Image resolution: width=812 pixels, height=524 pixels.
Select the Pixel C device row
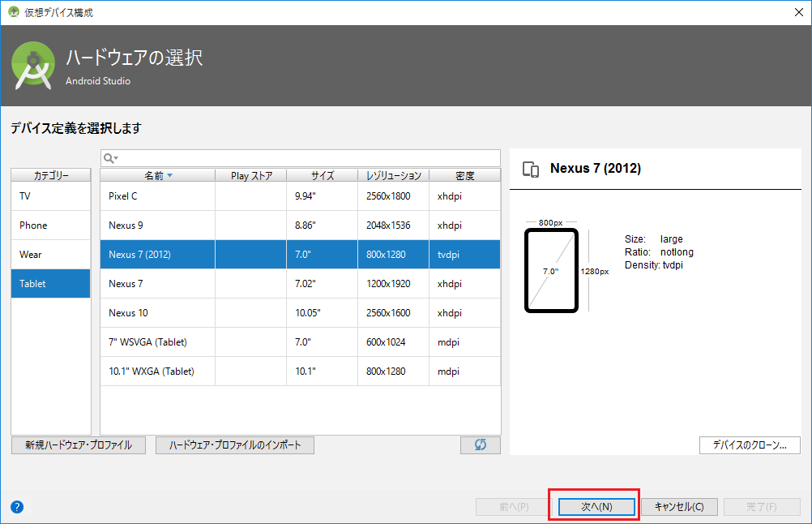[301, 196]
